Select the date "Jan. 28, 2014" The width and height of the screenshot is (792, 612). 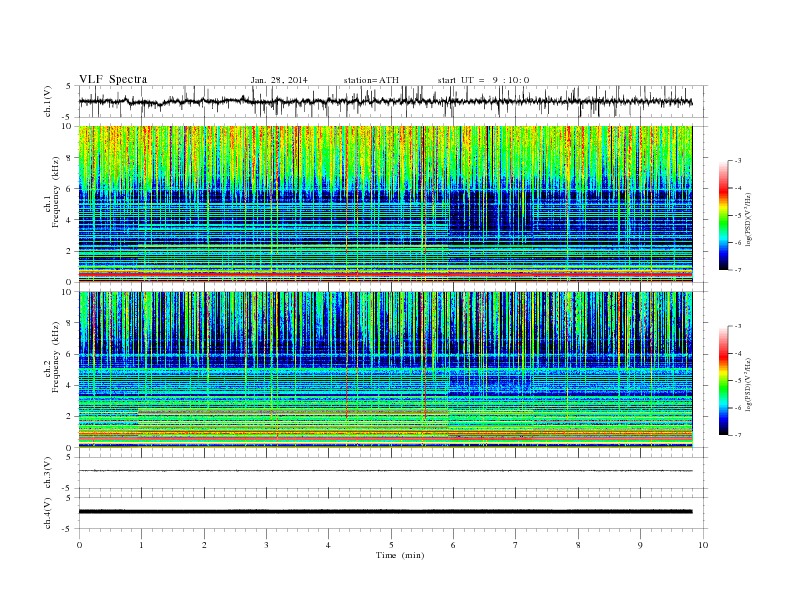(279, 80)
